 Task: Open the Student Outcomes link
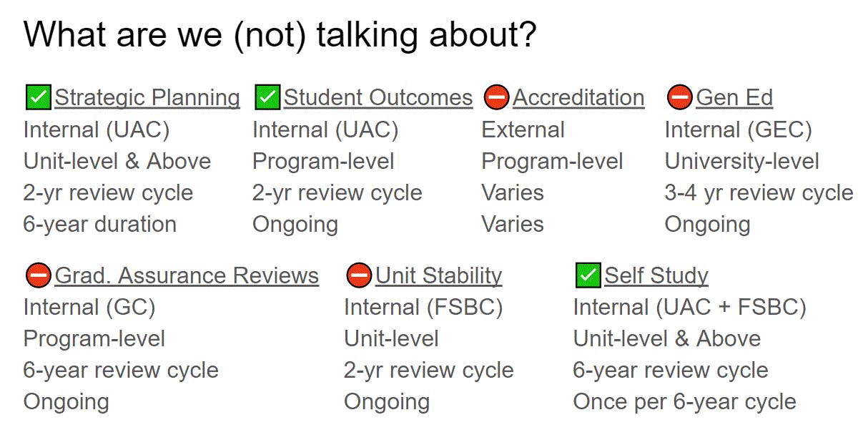coord(378,97)
